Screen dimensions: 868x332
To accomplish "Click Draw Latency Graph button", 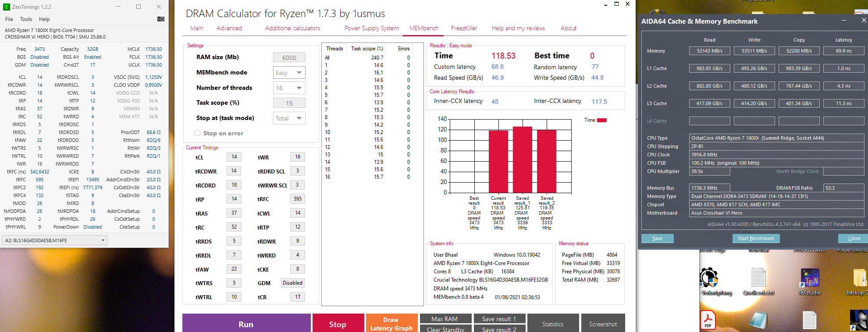I will [391, 323].
